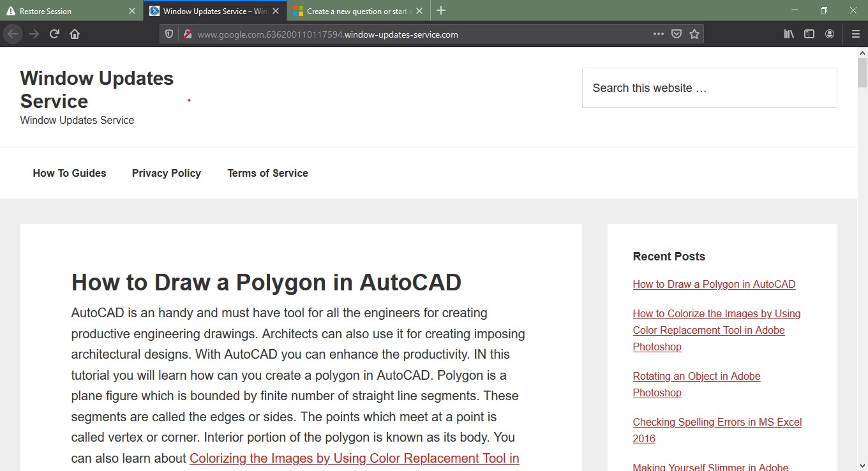Open recent post How to Colorize the Images

point(717,330)
